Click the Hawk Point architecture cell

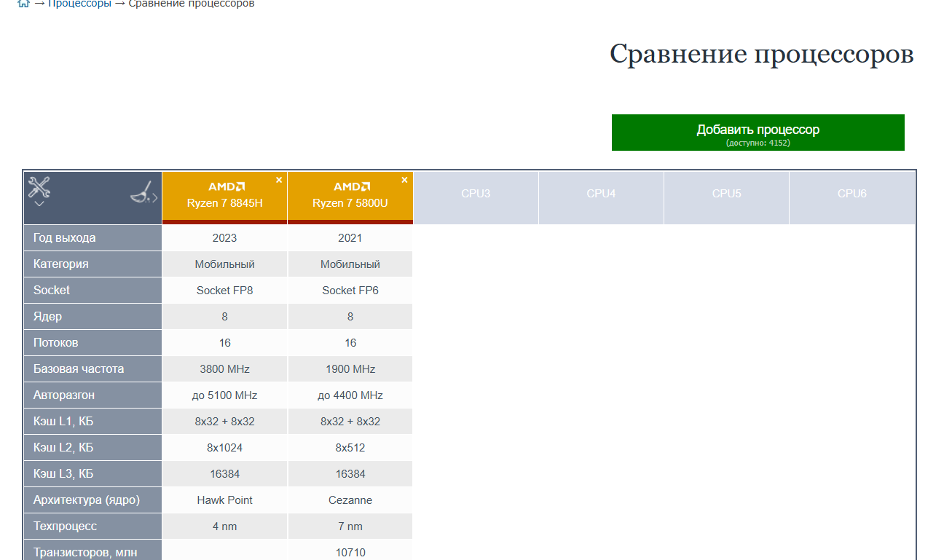point(225,500)
